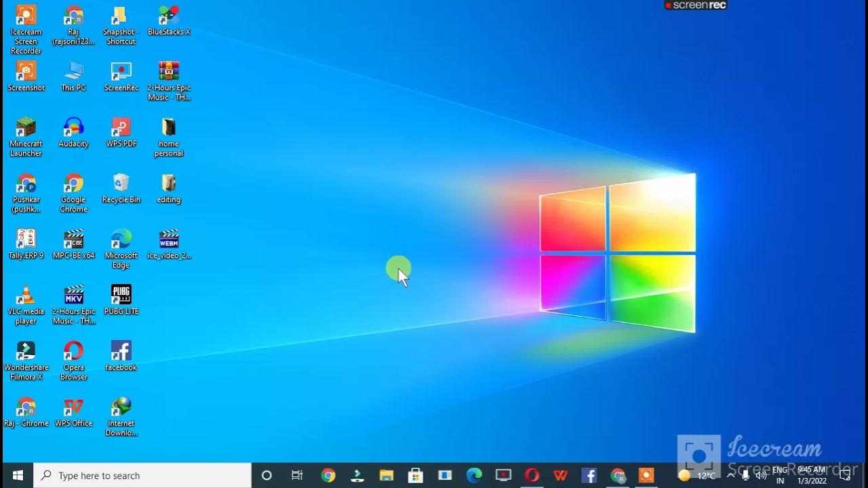Click the microphone tray icon
The width and height of the screenshot is (868, 488).
[745, 476]
